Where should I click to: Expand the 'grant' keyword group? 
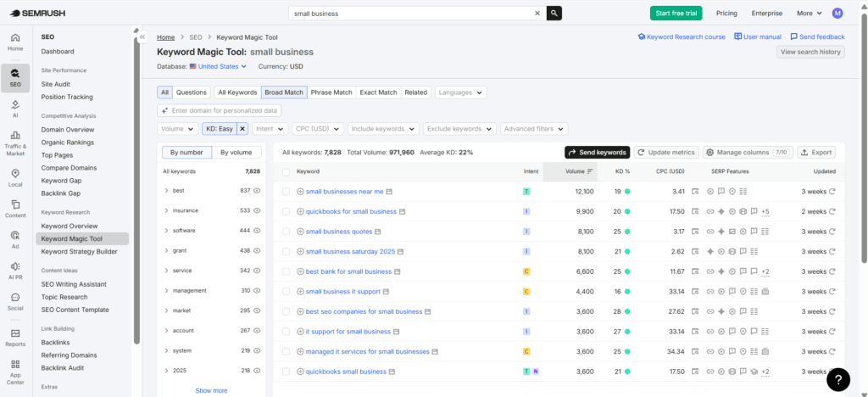[x=166, y=251]
